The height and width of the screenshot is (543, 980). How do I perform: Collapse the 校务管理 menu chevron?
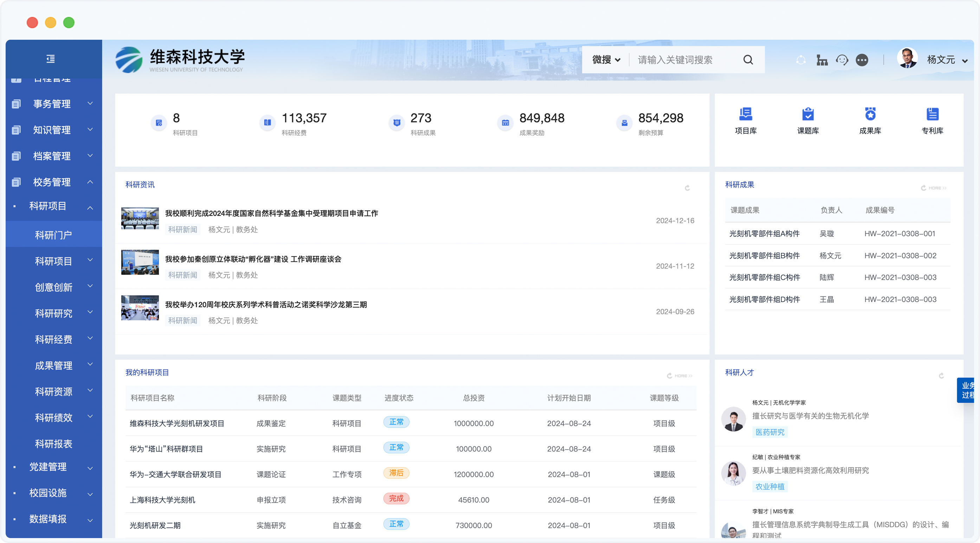90,182
